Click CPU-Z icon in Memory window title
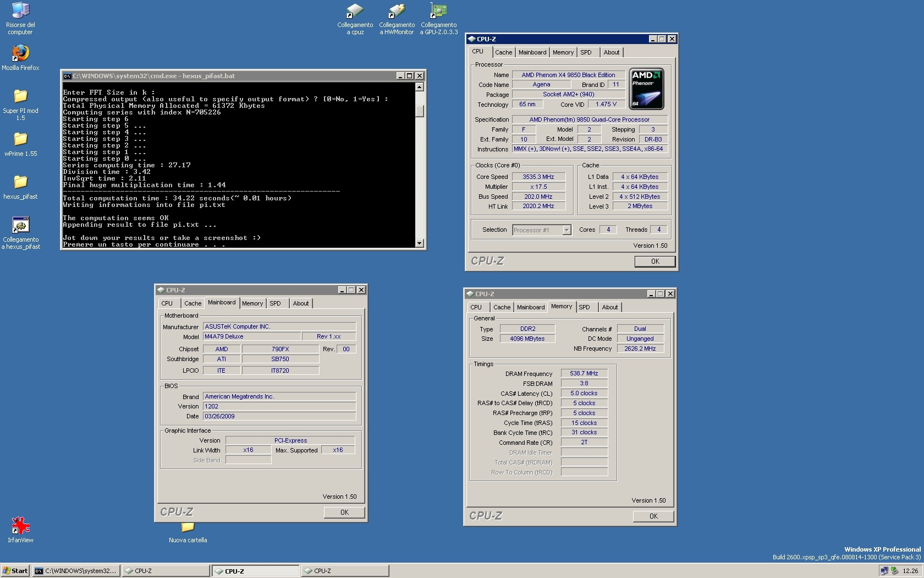 click(470, 294)
